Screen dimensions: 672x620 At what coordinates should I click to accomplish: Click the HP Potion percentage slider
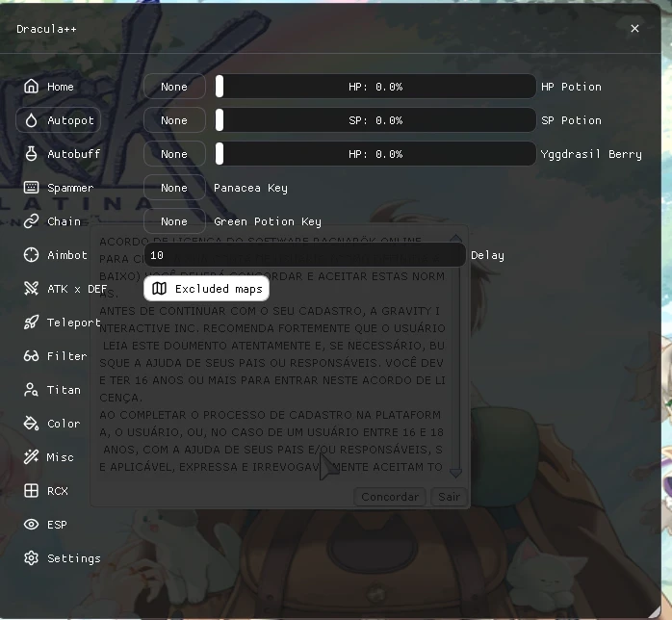click(x=375, y=87)
